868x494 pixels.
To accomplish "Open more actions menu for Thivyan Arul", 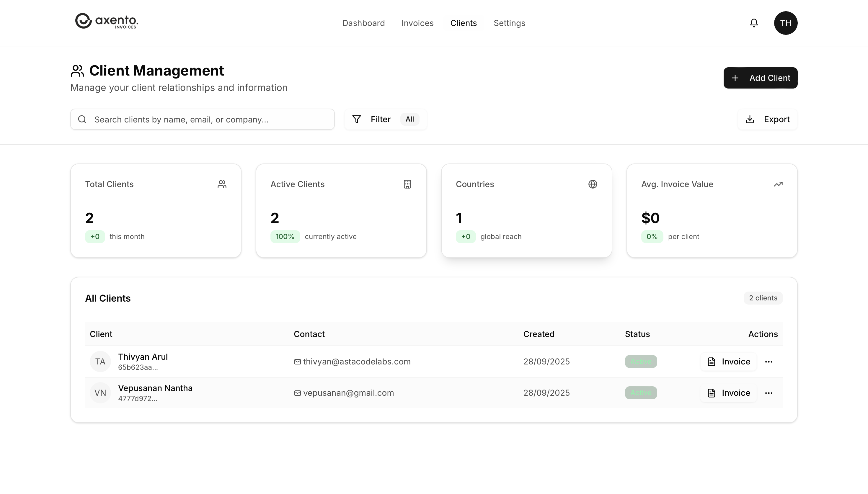I will pyautogui.click(x=769, y=362).
